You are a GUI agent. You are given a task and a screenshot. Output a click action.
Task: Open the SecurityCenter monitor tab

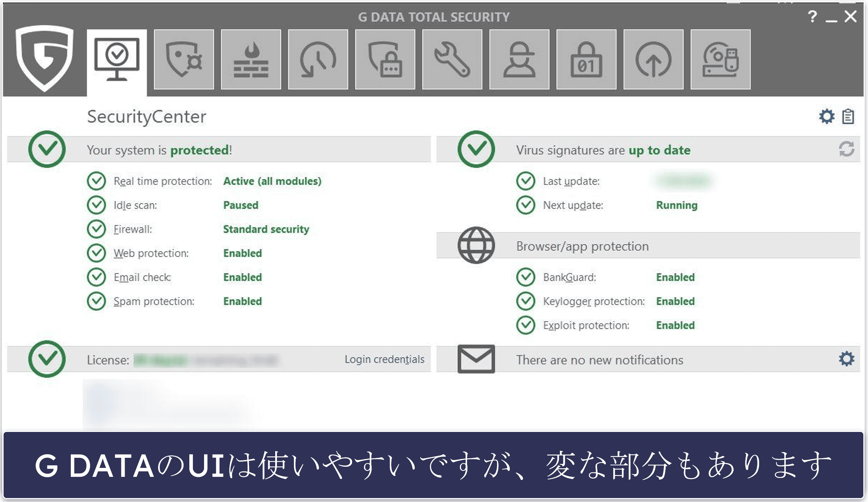pyautogui.click(x=117, y=63)
